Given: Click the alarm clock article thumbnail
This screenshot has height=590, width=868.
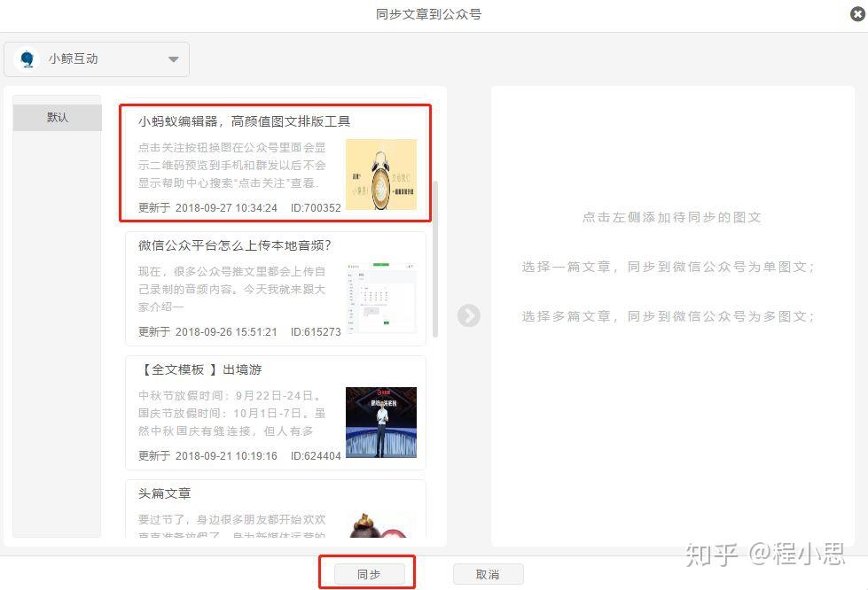Looking at the screenshot, I should (x=381, y=175).
